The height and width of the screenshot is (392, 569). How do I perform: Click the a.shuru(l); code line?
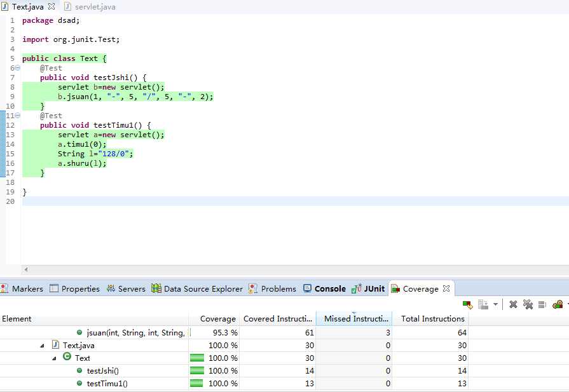82,163
